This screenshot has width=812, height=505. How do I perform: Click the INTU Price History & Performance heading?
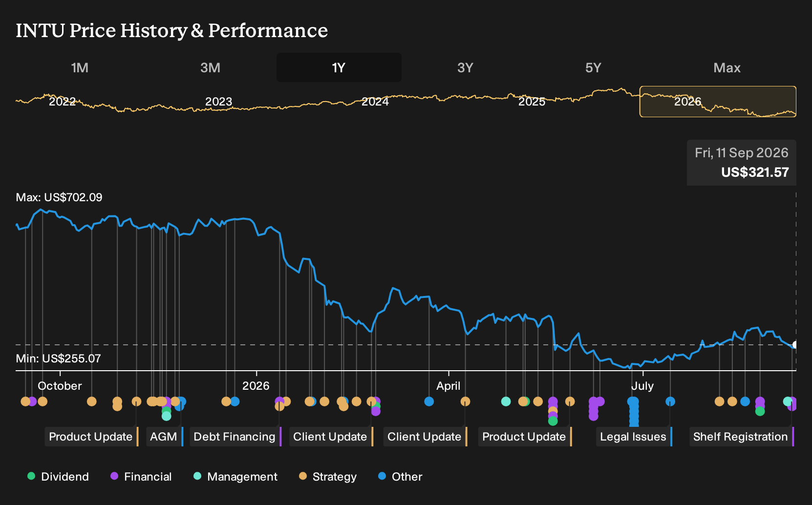(172, 30)
